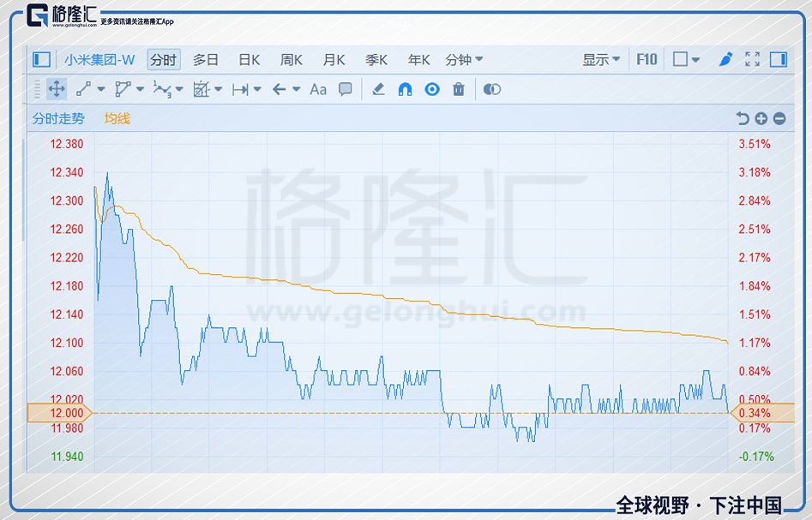Switch to the 多日 tab
Image resolution: width=812 pixels, height=520 pixels.
pyautogui.click(x=206, y=59)
